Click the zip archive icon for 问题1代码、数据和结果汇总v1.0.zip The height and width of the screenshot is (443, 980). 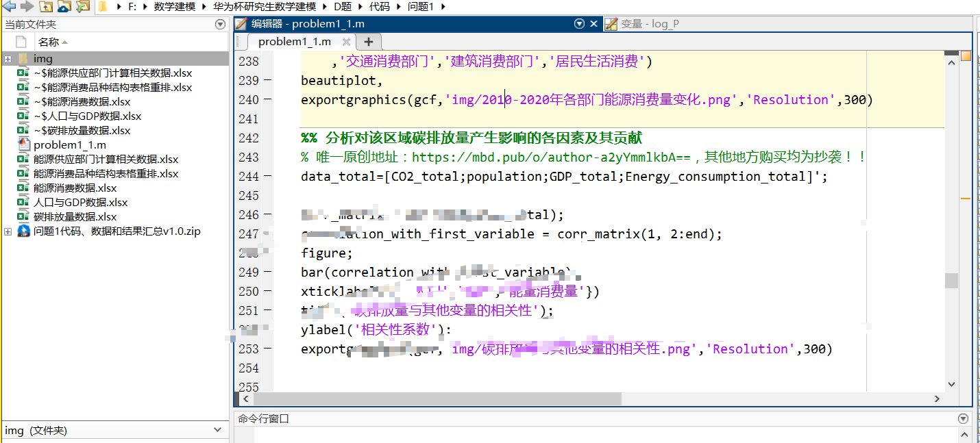point(23,231)
